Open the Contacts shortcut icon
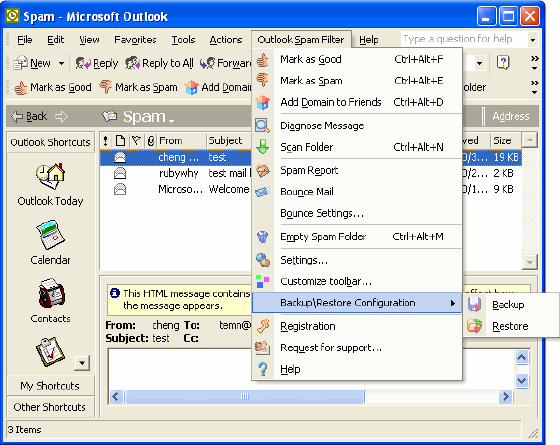Viewport: 560px width, 445px height. click(51, 293)
